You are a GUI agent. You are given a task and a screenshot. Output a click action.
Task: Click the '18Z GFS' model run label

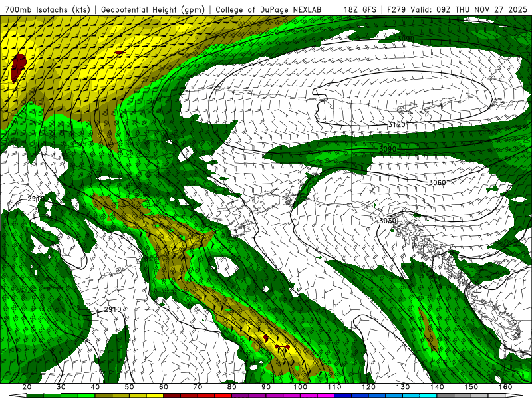pos(360,9)
